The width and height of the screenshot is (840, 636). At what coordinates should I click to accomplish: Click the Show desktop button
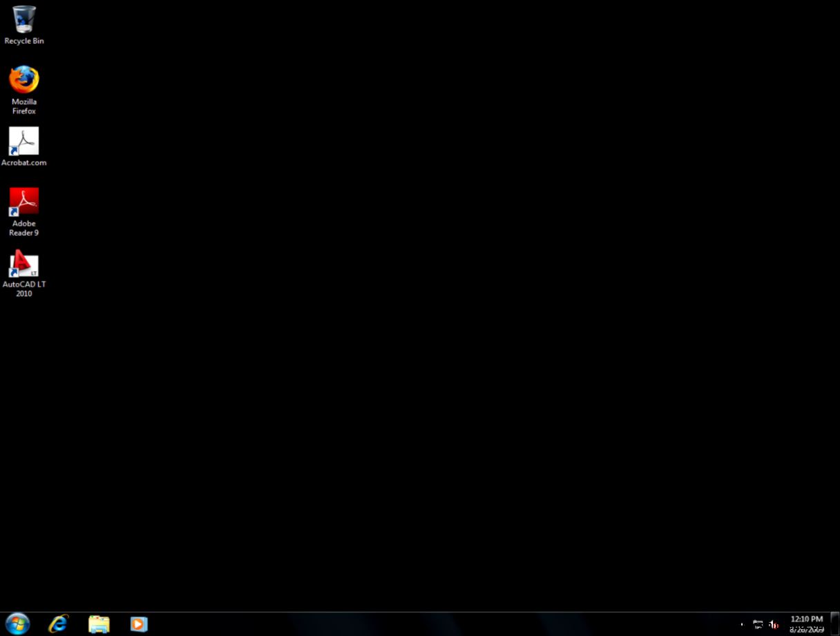pos(836,624)
